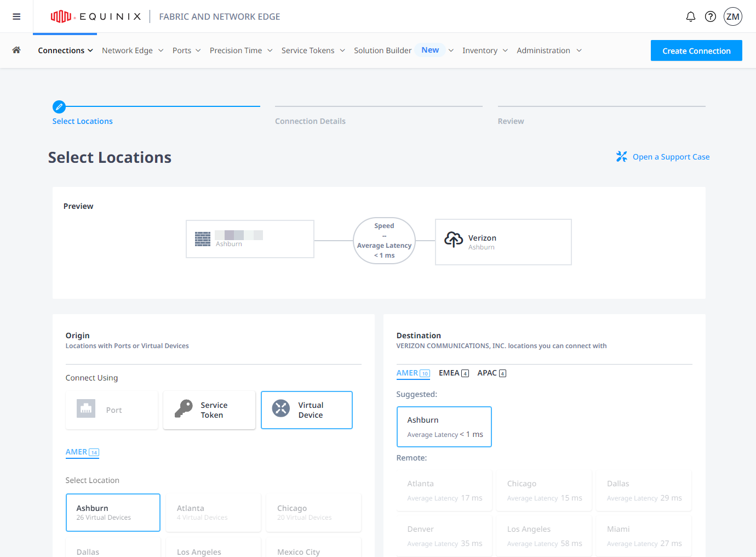The image size is (756, 557).
Task: Open a Support Case link
Action: 671,157
